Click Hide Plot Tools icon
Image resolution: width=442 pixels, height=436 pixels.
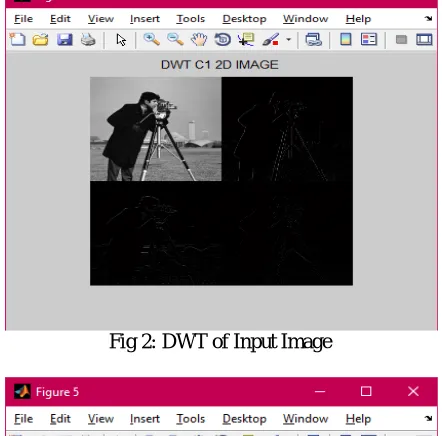[401, 40]
